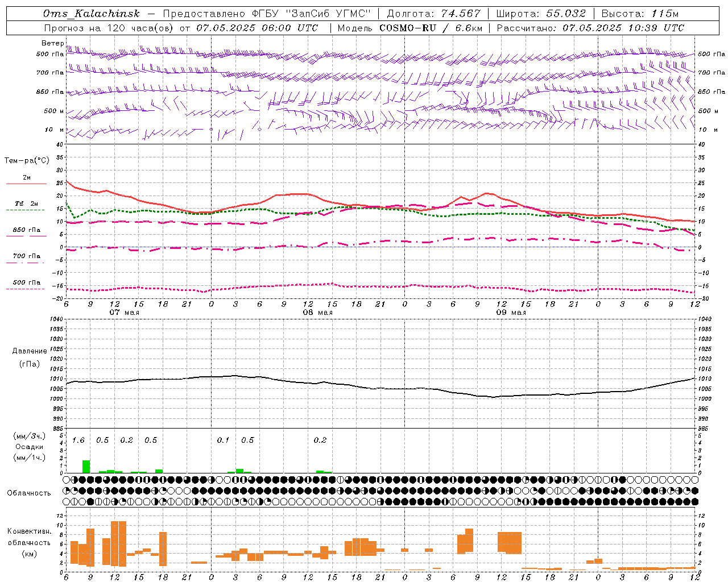Image resolution: width=728 pixels, height=582 pixels.
Task: Click the 'Предоставлено ФГБУ "ЗапСиб УГМС"' provider text
Action: point(267,14)
